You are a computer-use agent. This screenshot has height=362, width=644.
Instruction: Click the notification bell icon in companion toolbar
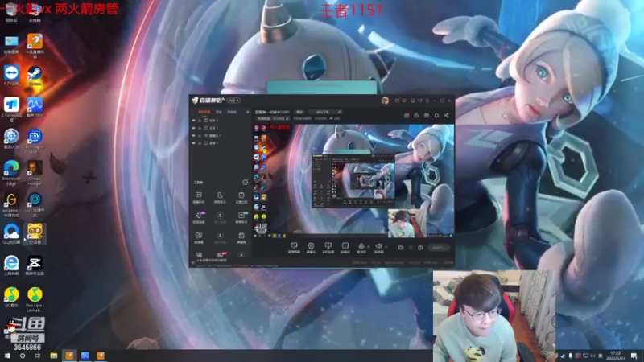tap(436, 116)
